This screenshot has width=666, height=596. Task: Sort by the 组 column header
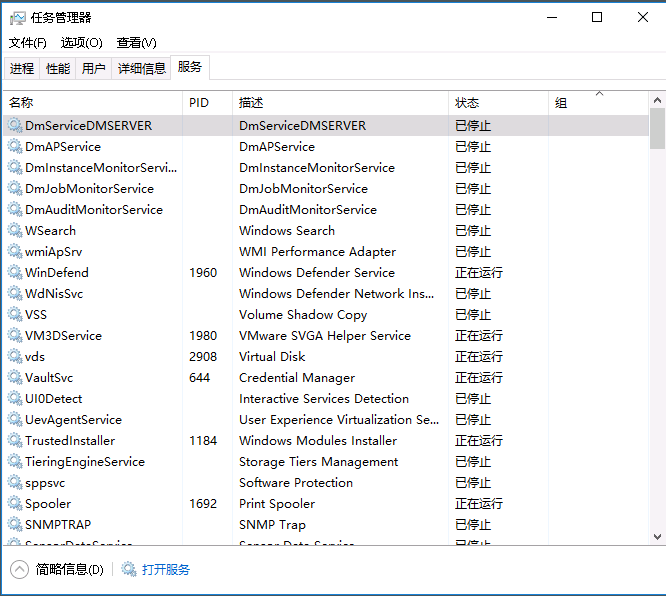click(x=598, y=102)
